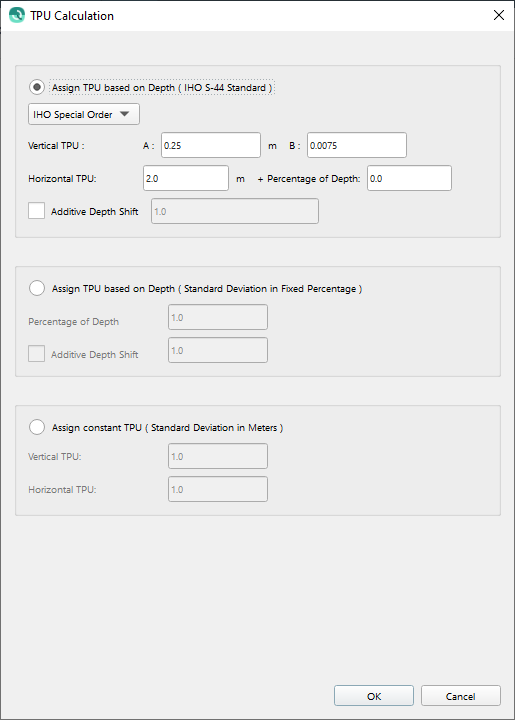This screenshot has width=515, height=720.
Task: Enable Additive Depth Shift checkbox in IHO section
Action: 36,211
